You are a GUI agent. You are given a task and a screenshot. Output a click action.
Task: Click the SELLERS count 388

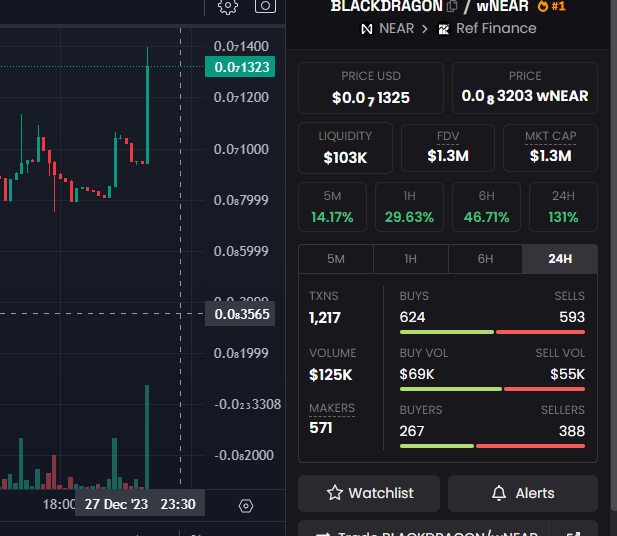pyautogui.click(x=572, y=431)
